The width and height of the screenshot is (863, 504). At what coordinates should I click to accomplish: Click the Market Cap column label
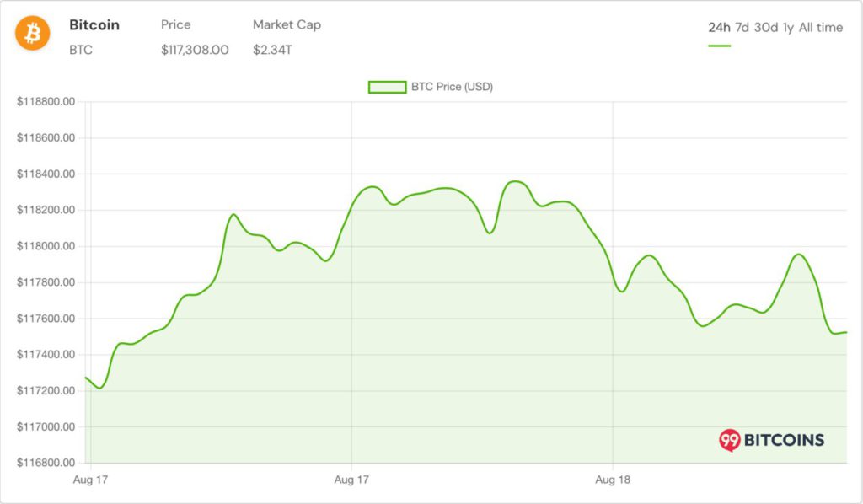point(287,24)
